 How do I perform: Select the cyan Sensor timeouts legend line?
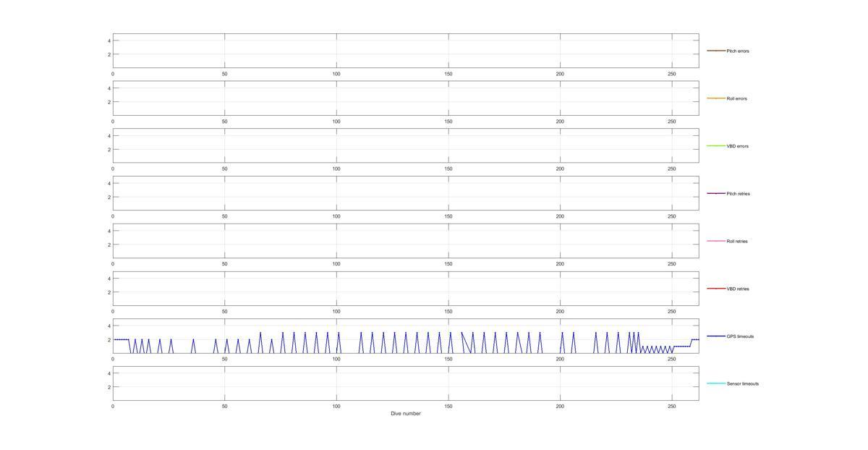click(x=716, y=383)
